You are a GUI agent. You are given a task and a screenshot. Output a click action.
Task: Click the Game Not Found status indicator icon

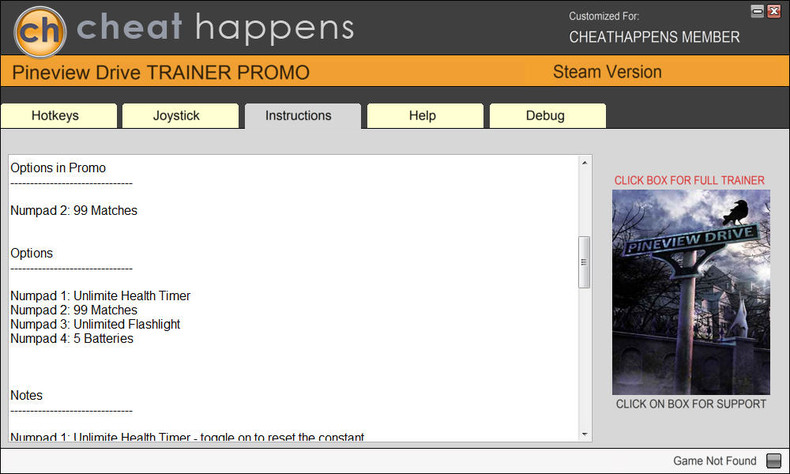773,460
